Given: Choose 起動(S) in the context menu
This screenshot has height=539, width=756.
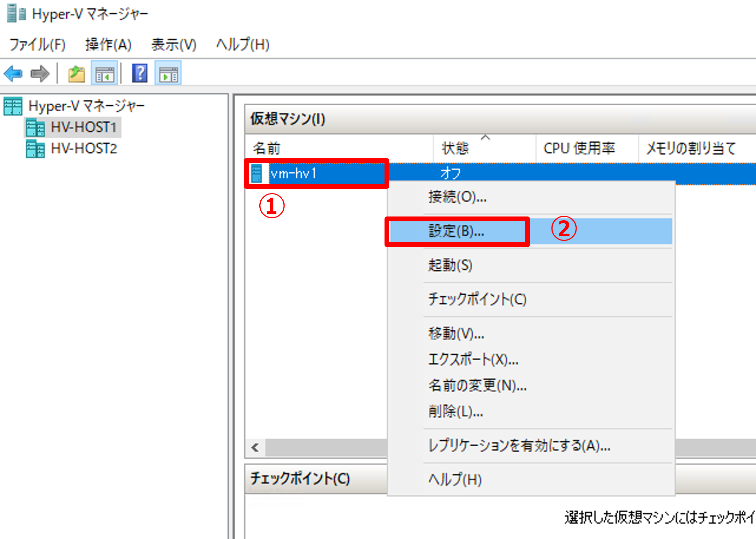Looking at the screenshot, I should 450,265.
